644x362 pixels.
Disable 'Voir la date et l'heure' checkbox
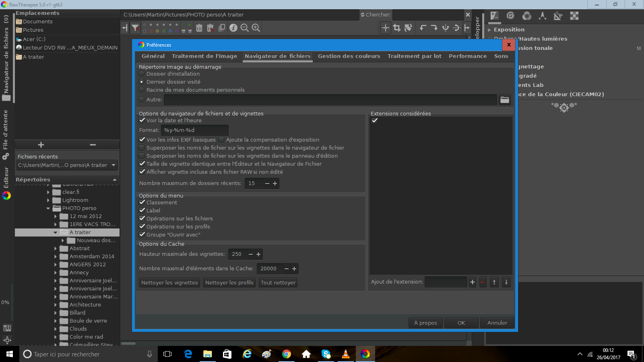(x=142, y=120)
